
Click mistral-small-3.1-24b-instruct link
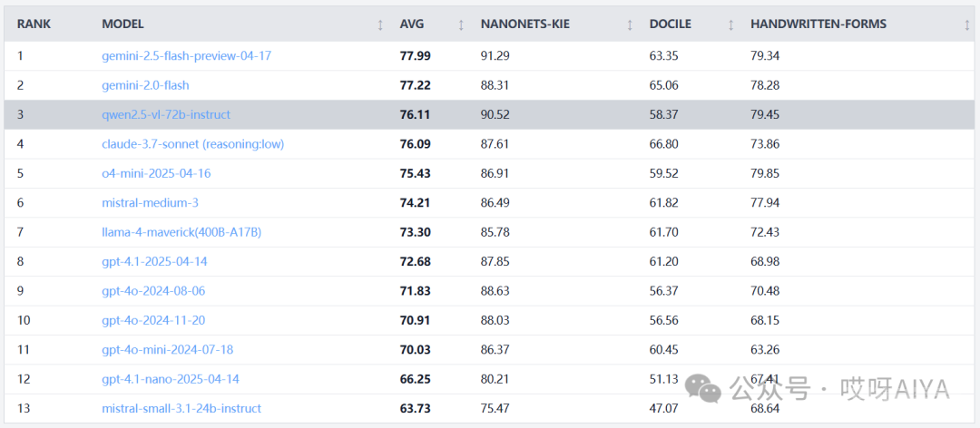click(181, 409)
